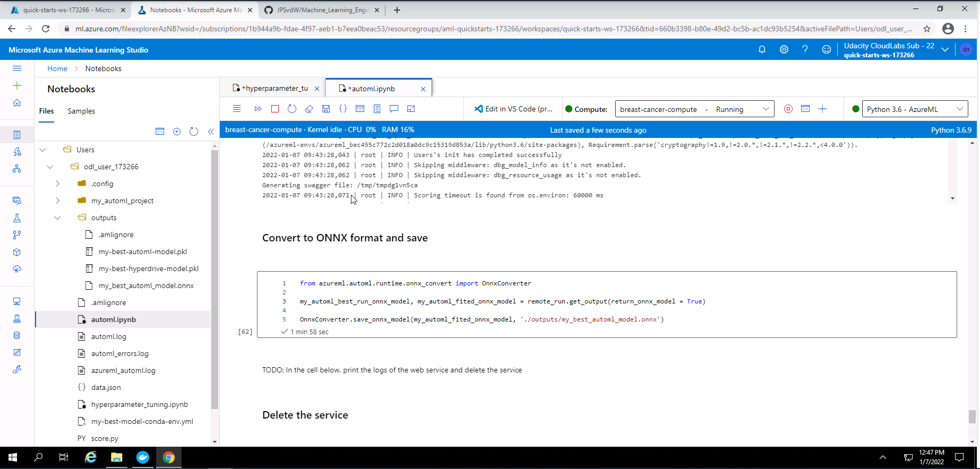This screenshot has width=980, height=469.
Task: Close the automl.ipynb notebook tab
Action: 423,89
